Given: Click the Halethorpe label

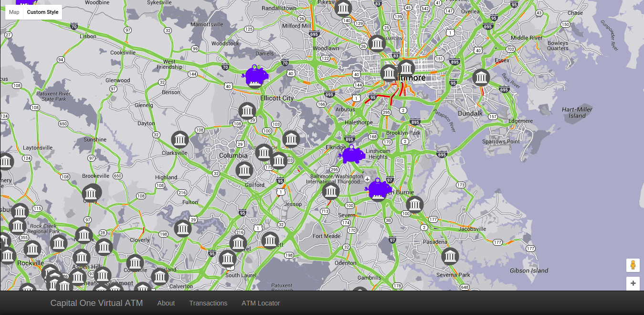Looking at the screenshot, I should click(x=359, y=122).
